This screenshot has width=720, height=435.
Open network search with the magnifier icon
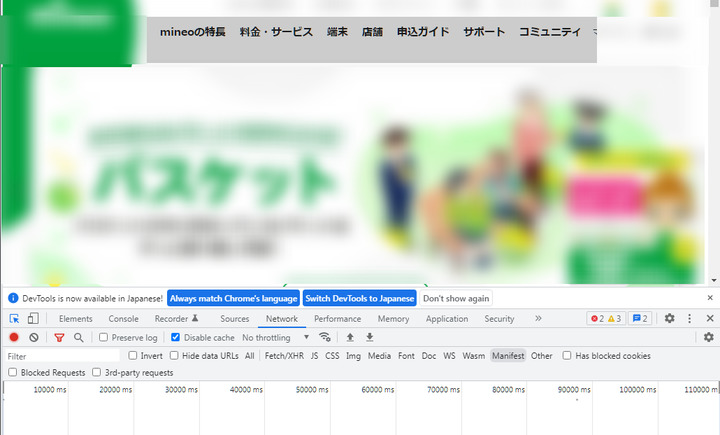coord(79,338)
